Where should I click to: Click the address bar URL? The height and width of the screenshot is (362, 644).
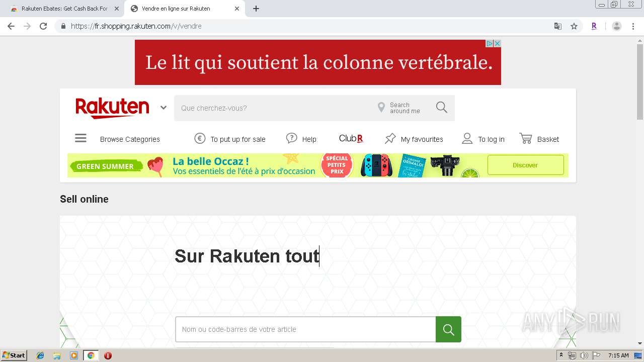tap(136, 26)
